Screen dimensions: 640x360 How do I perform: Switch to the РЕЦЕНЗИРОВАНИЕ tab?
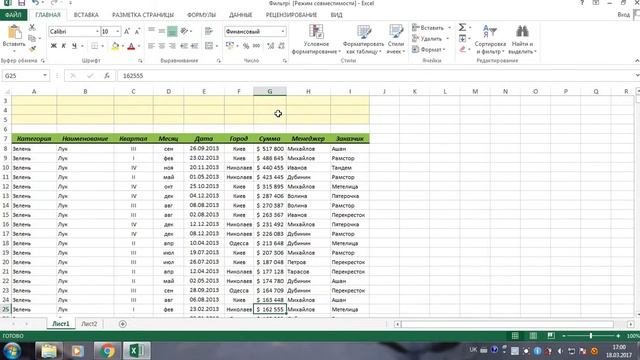(x=291, y=15)
